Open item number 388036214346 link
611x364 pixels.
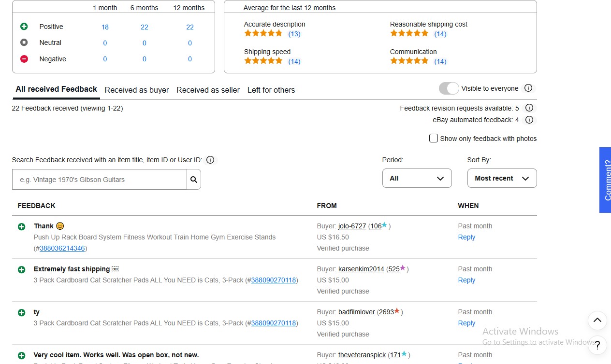[x=62, y=248]
